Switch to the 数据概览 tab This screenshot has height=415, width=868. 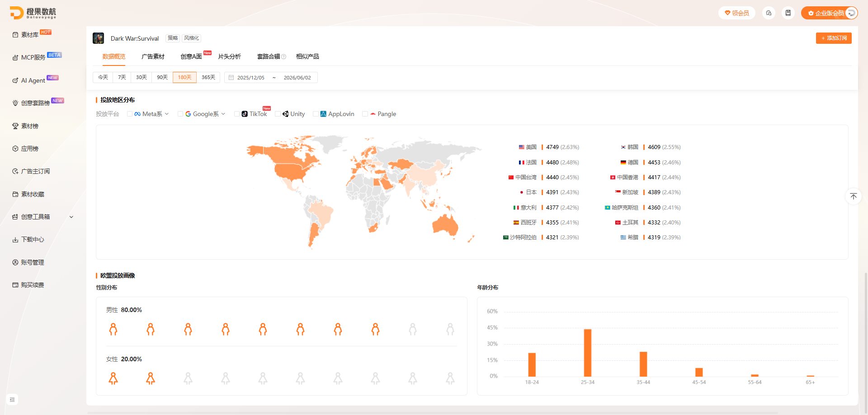tap(114, 57)
